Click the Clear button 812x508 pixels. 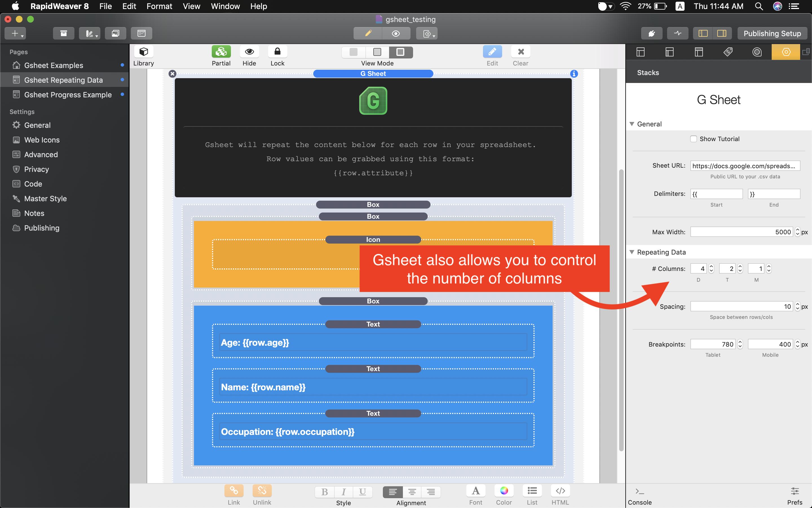click(521, 52)
